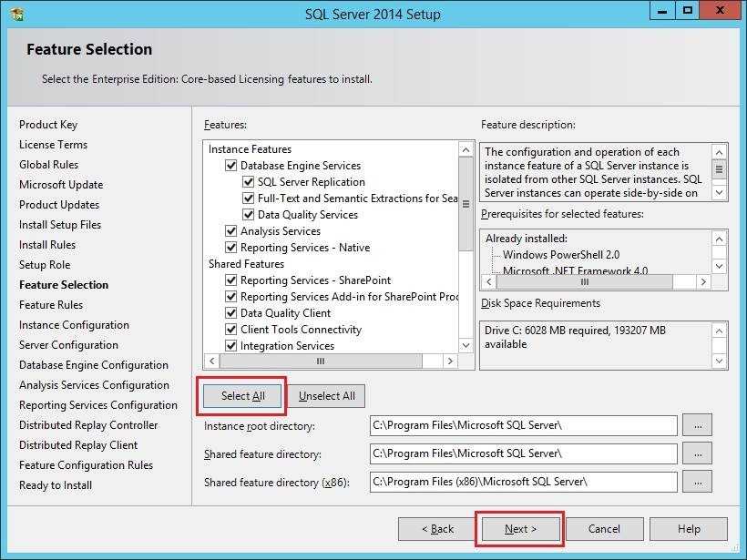The width and height of the screenshot is (747, 560).
Task: Click Ready to Install step
Action: pyautogui.click(x=56, y=485)
